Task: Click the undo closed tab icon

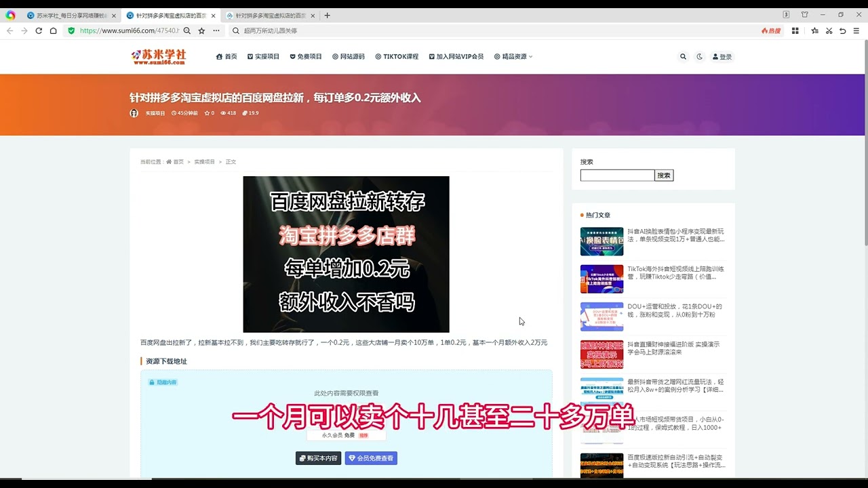Action: tap(842, 30)
